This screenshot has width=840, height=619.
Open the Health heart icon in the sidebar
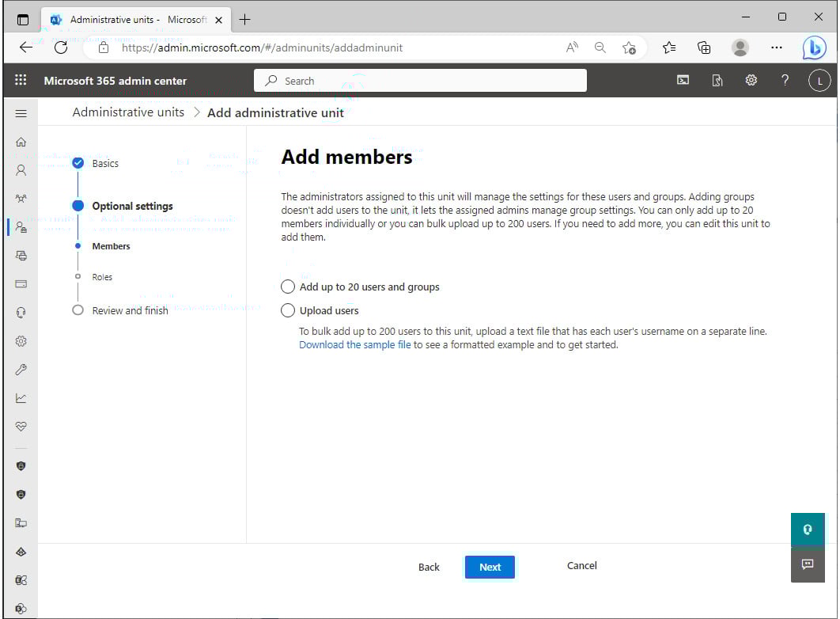(21, 426)
